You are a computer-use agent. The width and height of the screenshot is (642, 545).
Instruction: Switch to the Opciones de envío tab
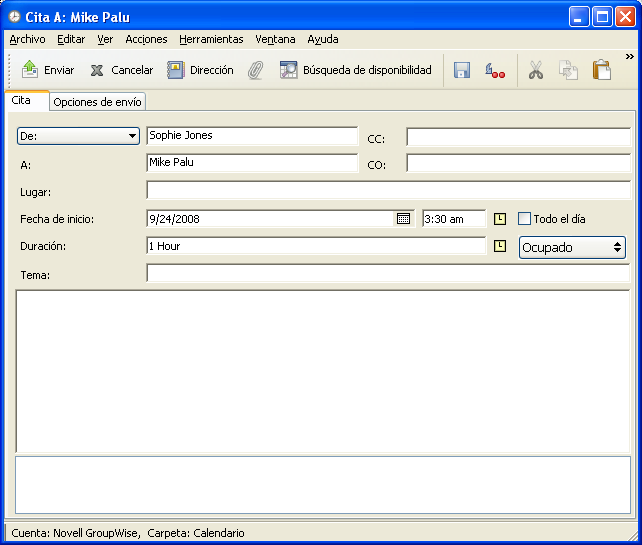(97, 102)
